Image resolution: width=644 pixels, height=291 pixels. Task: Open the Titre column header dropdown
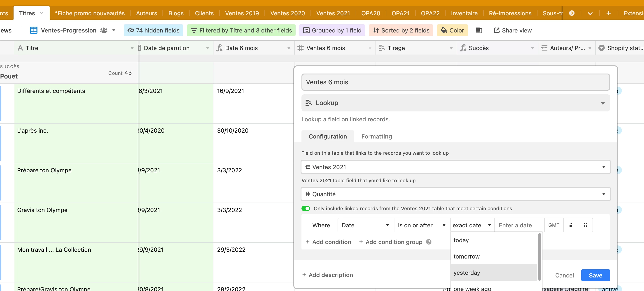[x=132, y=48]
